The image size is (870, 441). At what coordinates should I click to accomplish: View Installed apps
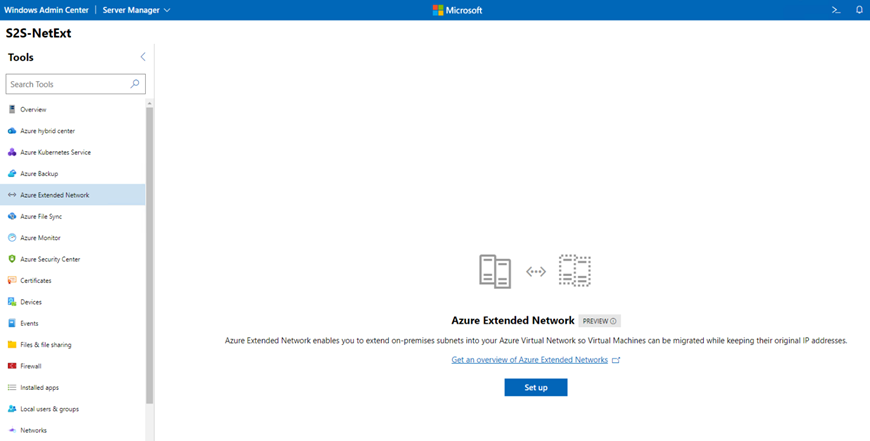(x=73, y=387)
